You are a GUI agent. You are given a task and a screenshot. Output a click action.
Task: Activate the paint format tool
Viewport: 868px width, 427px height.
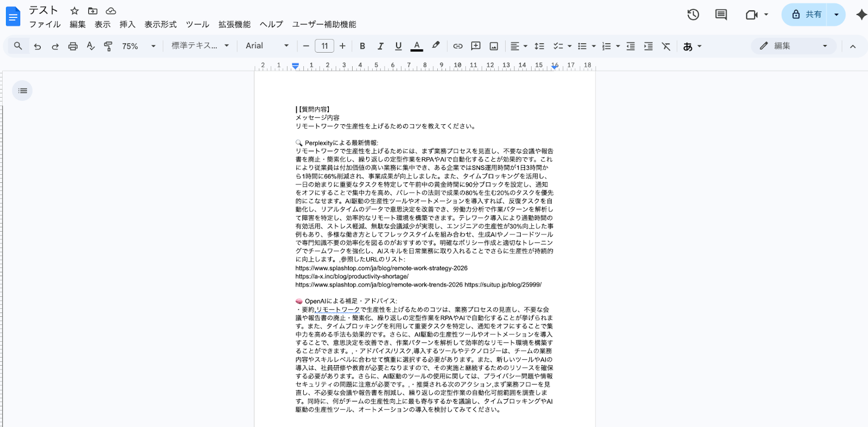(108, 46)
